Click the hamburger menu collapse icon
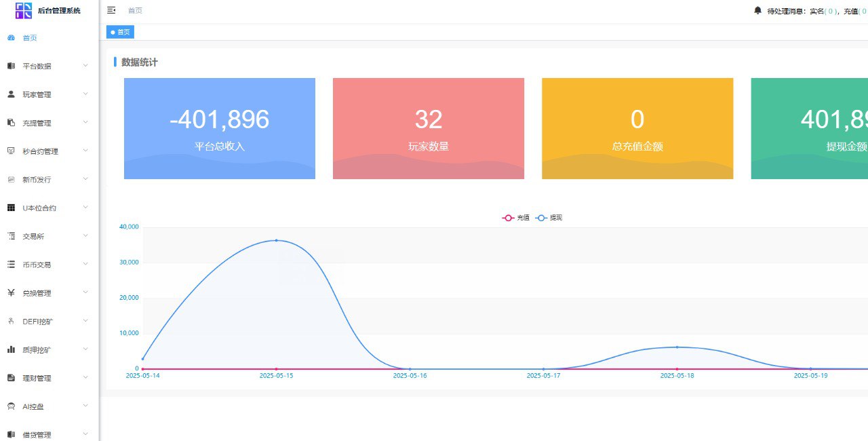This screenshot has height=441, width=868. click(x=111, y=9)
